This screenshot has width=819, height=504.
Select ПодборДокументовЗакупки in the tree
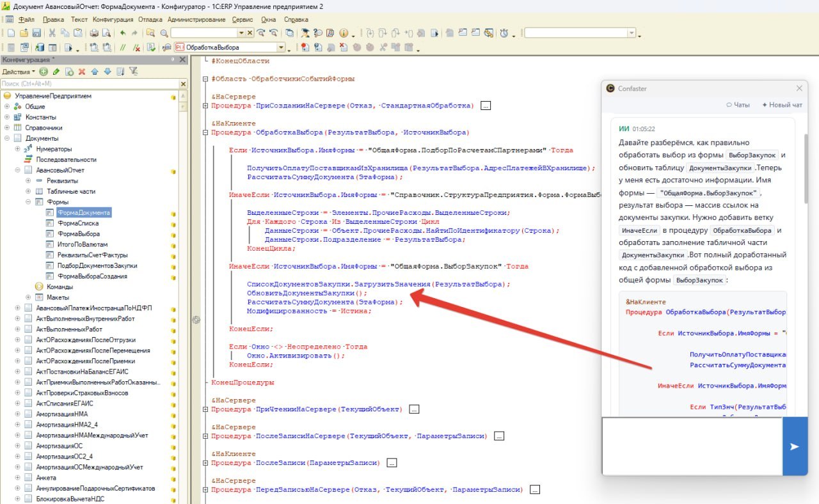[97, 265]
